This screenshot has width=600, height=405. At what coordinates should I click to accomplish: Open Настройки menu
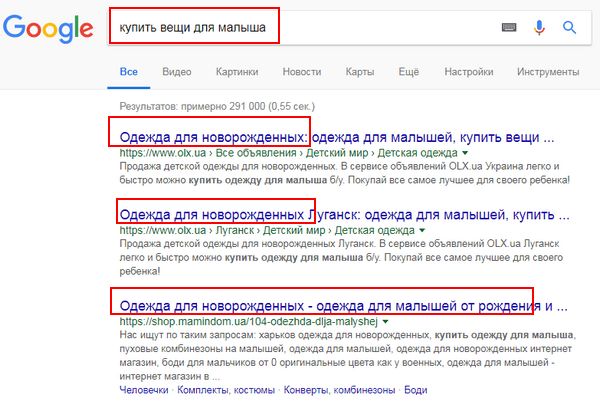point(469,72)
